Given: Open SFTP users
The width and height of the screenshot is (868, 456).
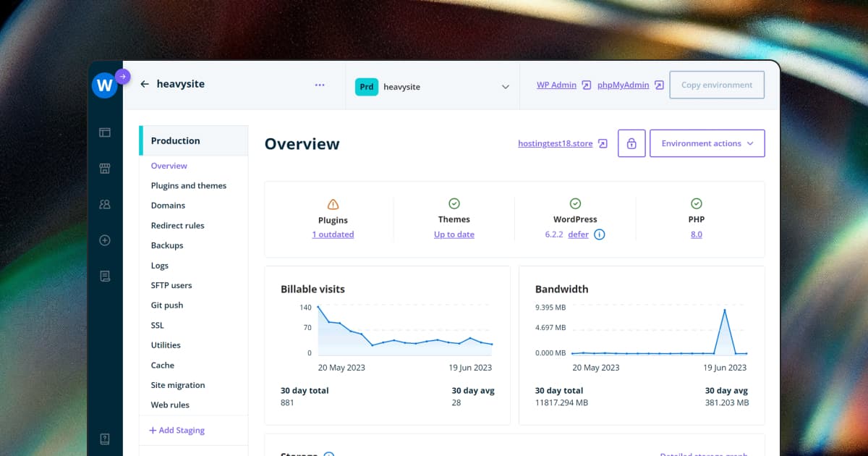Looking at the screenshot, I should point(171,285).
